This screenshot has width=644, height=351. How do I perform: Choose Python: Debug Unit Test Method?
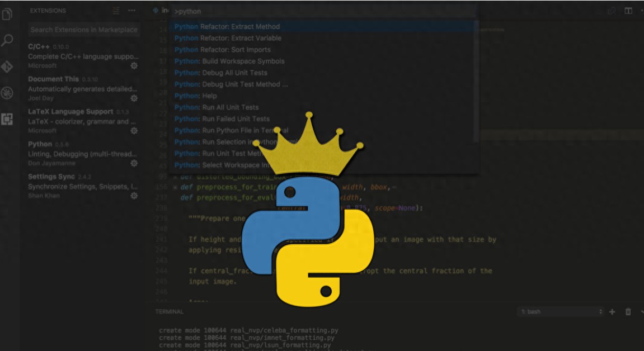pos(322,84)
